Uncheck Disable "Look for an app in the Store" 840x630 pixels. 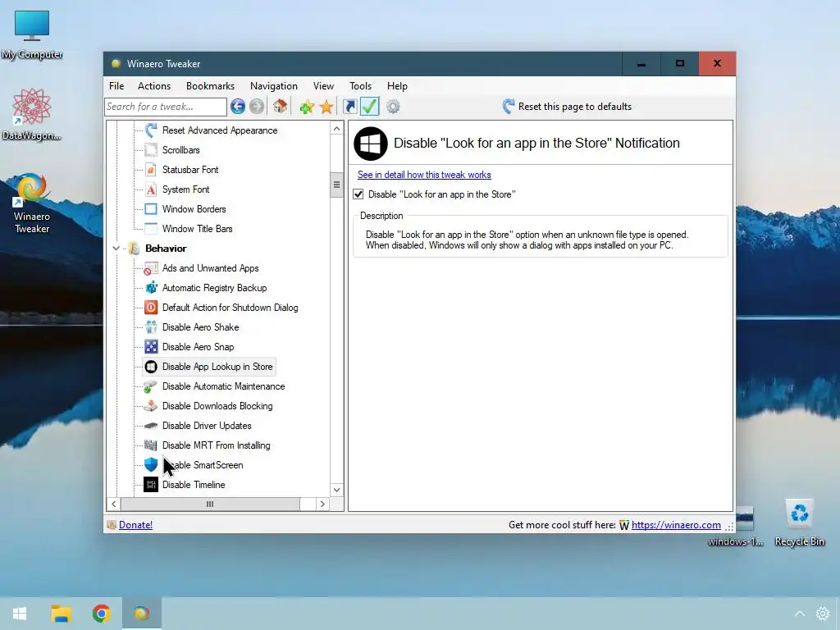point(358,194)
